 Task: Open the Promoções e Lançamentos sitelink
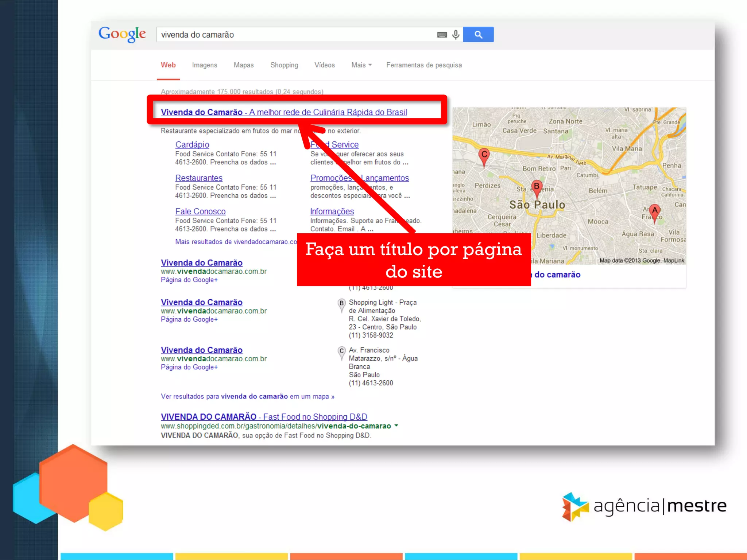pos(360,178)
